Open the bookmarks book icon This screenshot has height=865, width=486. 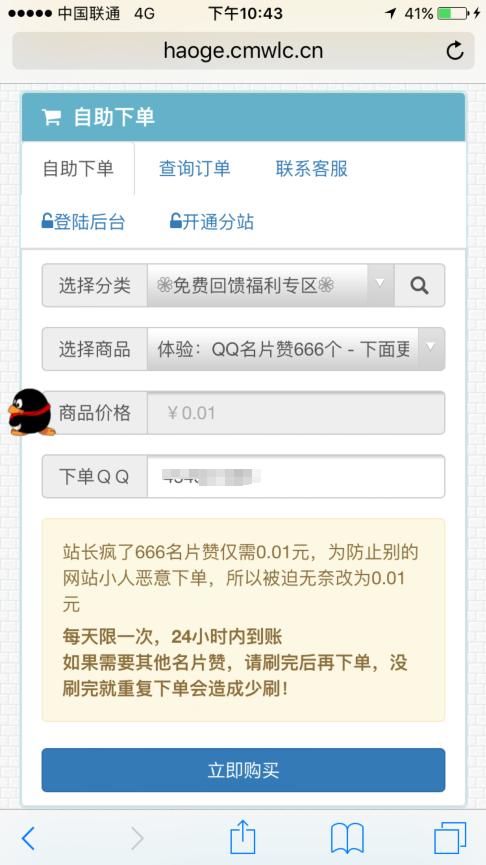click(x=347, y=839)
